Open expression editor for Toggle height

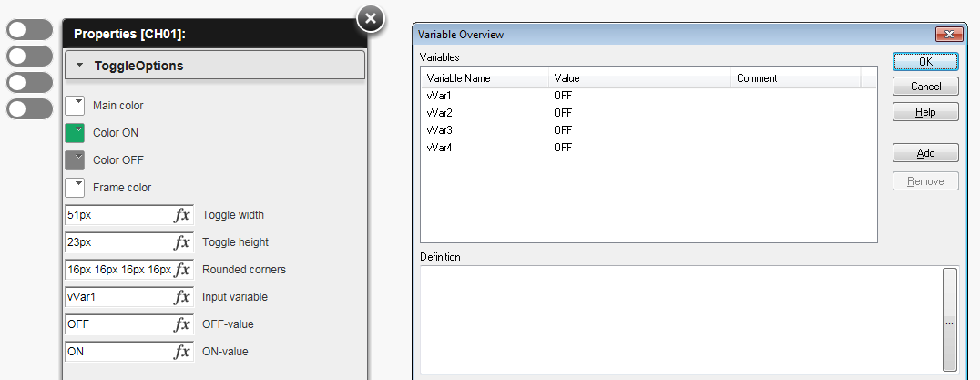[182, 242]
